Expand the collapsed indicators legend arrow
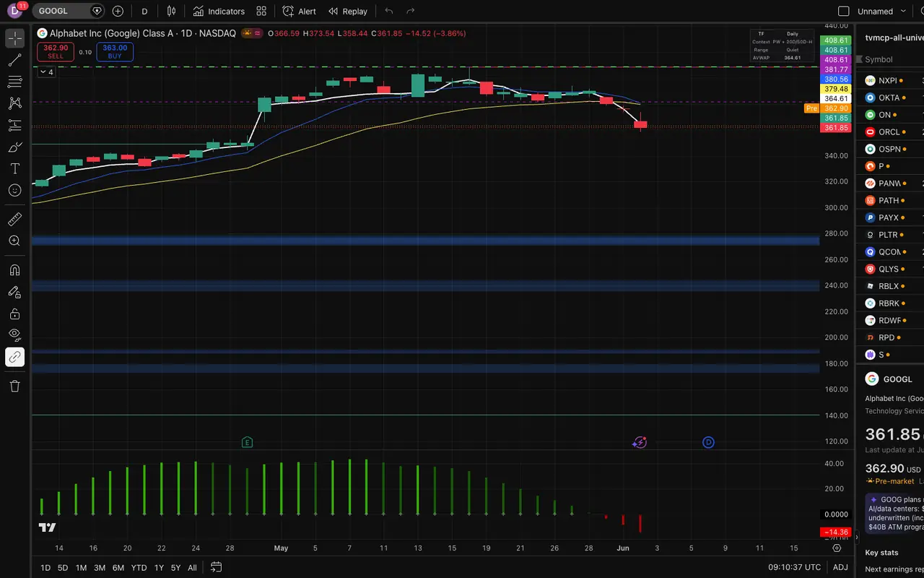Screen dimensions: 924x578 [x=46, y=72]
